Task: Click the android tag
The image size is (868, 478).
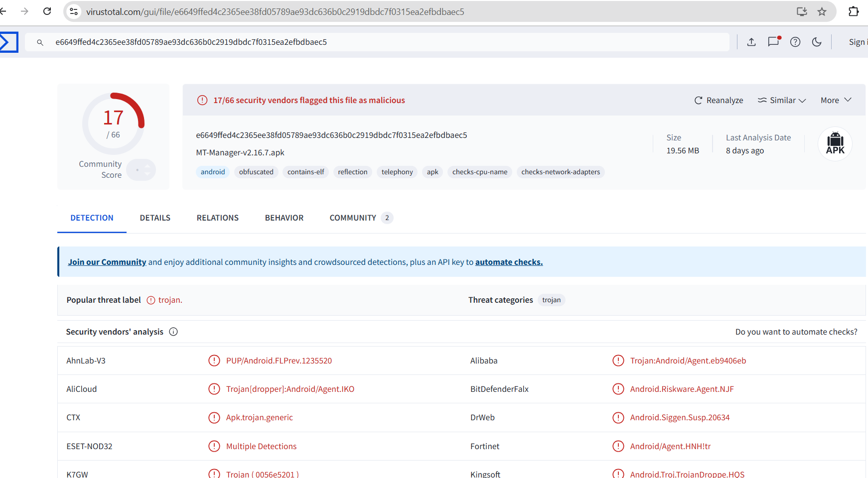Action: click(x=213, y=172)
